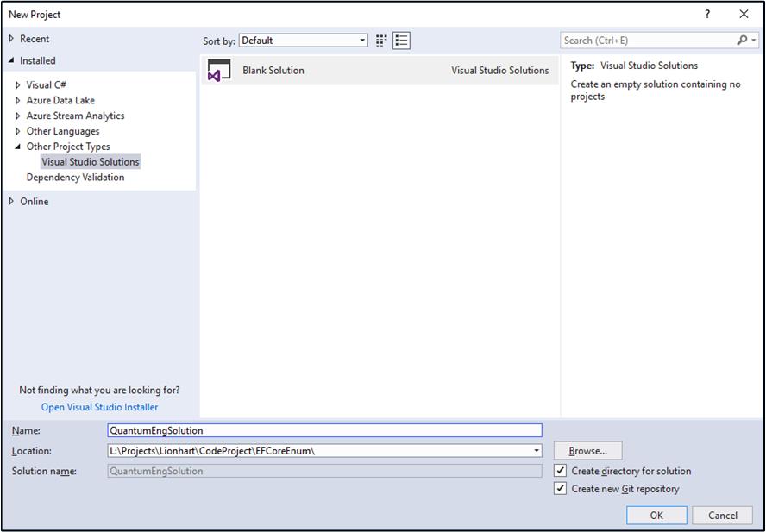Collapse the Installed section
The width and height of the screenshot is (766, 532).
pyautogui.click(x=12, y=60)
